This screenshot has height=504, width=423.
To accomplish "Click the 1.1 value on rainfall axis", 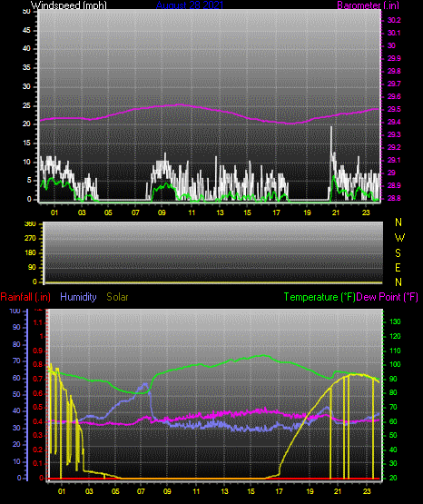I will tap(38, 322).
